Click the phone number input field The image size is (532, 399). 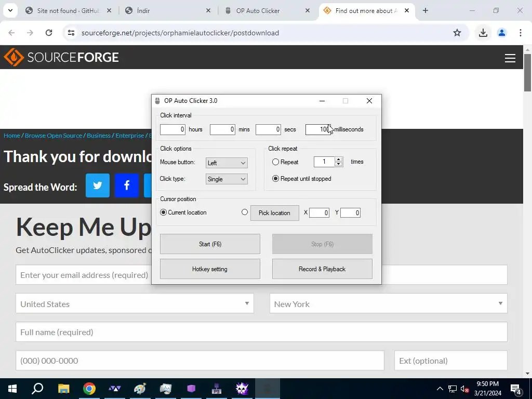coord(200,361)
